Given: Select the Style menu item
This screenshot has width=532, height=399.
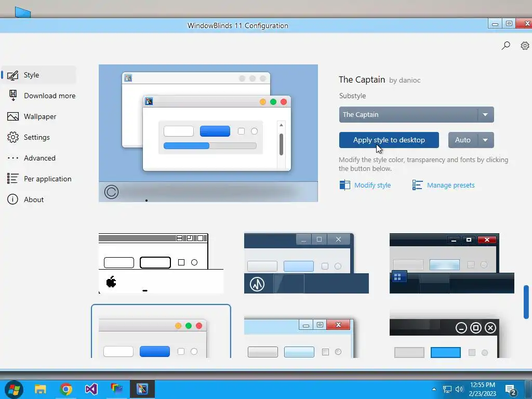Looking at the screenshot, I should coord(38,75).
